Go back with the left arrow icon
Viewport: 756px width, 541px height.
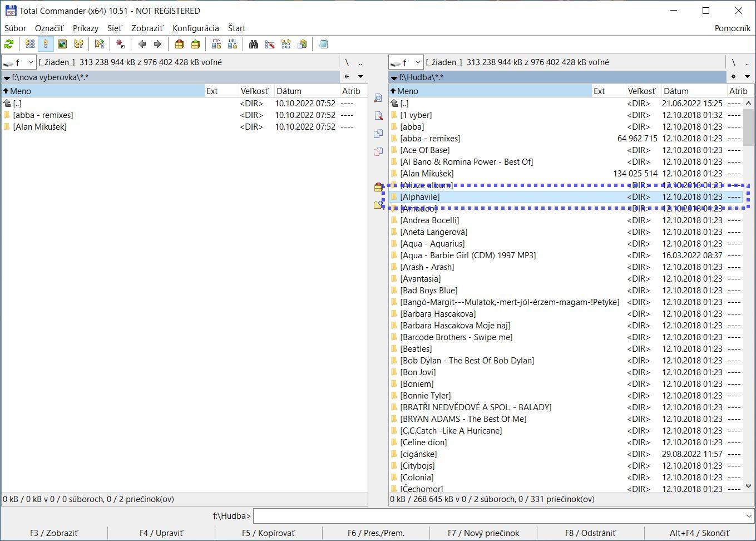pos(142,44)
